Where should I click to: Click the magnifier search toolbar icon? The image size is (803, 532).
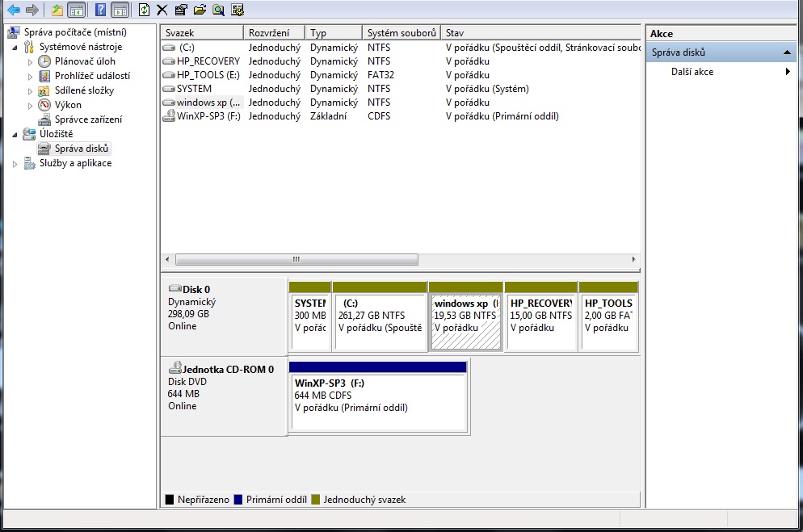(x=219, y=10)
